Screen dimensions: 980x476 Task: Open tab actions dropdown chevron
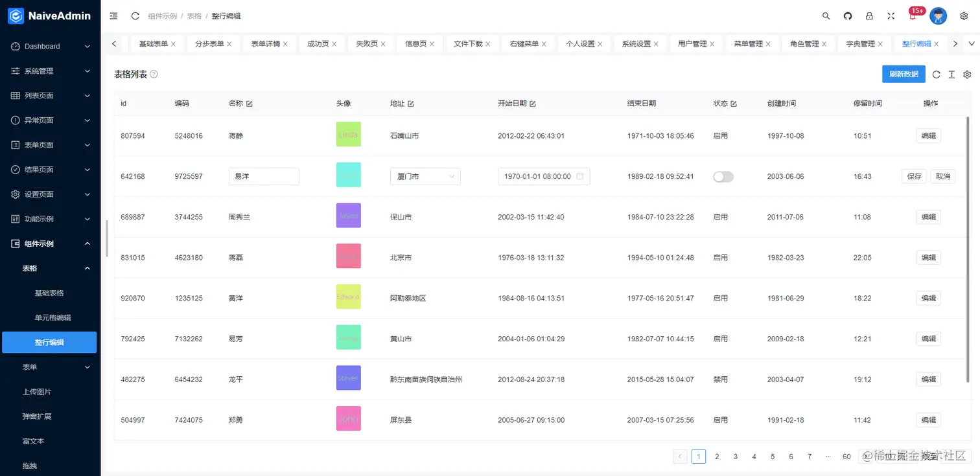point(971,44)
